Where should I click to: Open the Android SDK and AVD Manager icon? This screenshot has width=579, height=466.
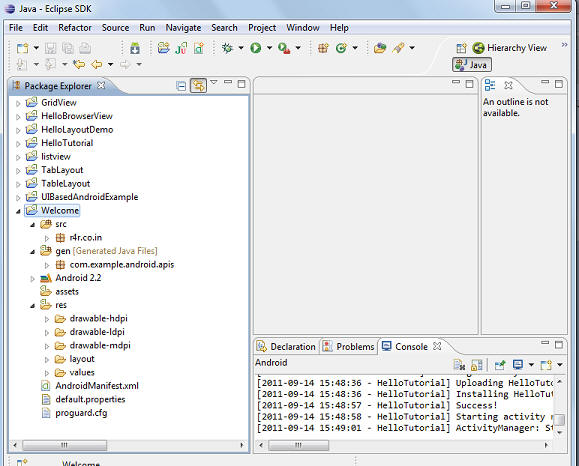coord(135,48)
